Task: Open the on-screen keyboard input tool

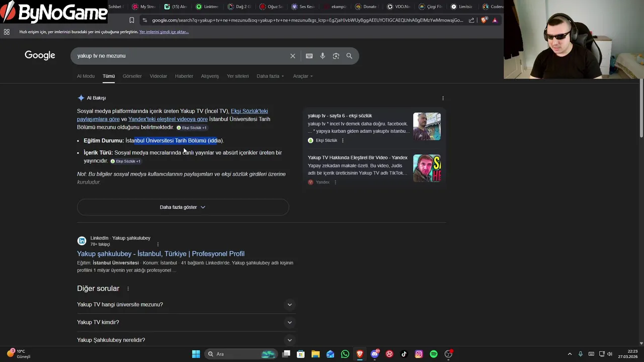Action: pos(309,56)
